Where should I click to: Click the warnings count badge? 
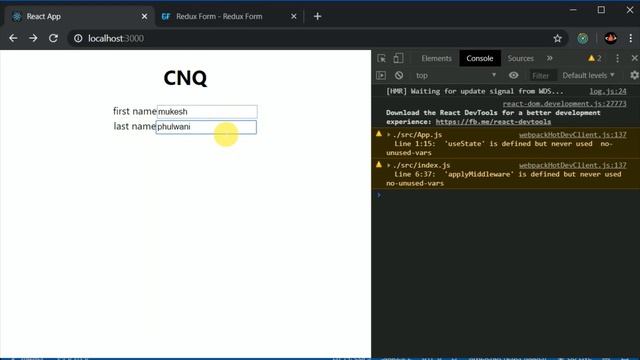595,58
